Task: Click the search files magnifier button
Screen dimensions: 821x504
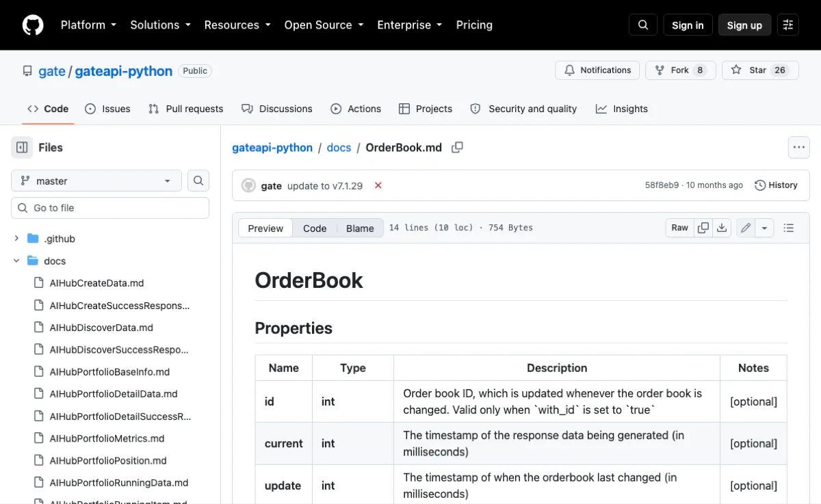Action: [x=198, y=181]
